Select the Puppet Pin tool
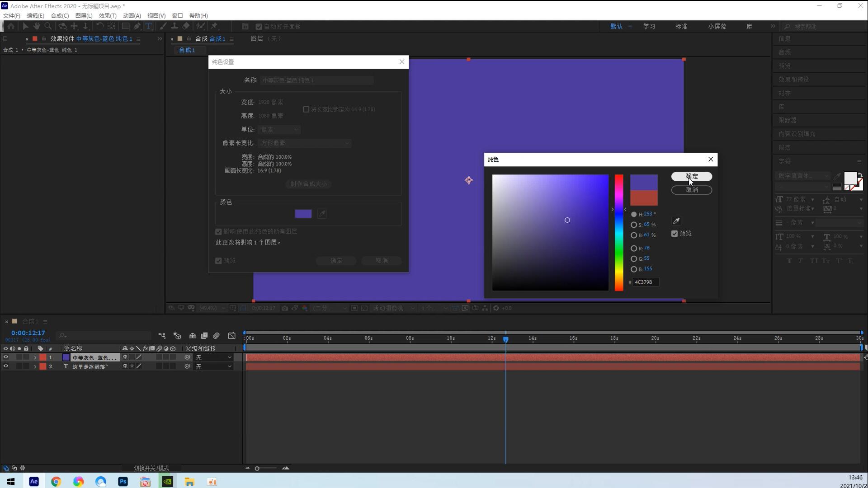The height and width of the screenshot is (488, 868). pos(214,26)
